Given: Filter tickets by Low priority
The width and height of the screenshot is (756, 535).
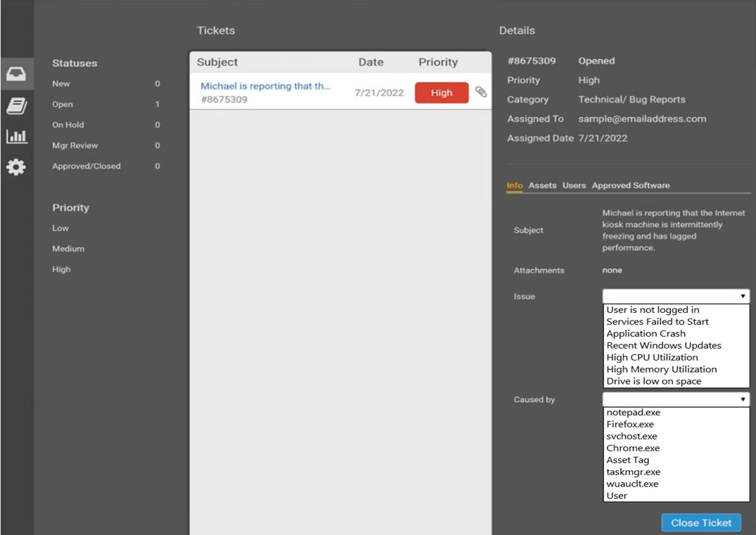Looking at the screenshot, I should click(x=60, y=228).
